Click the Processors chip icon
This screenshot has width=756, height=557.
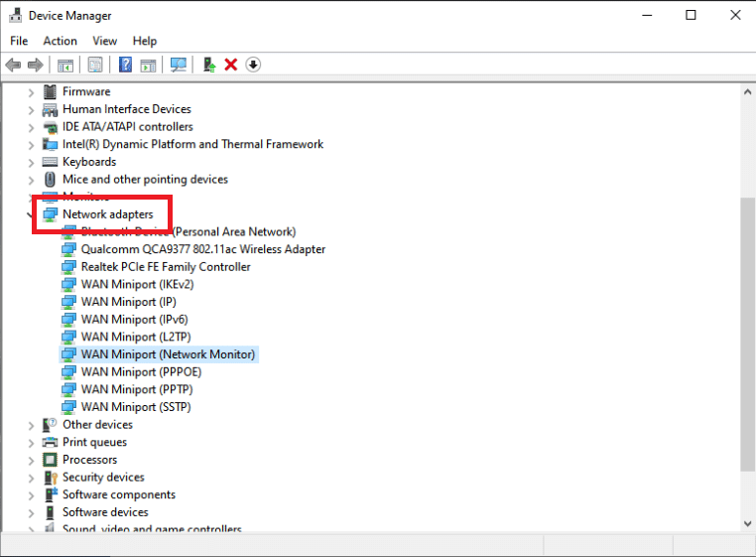point(50,460)
